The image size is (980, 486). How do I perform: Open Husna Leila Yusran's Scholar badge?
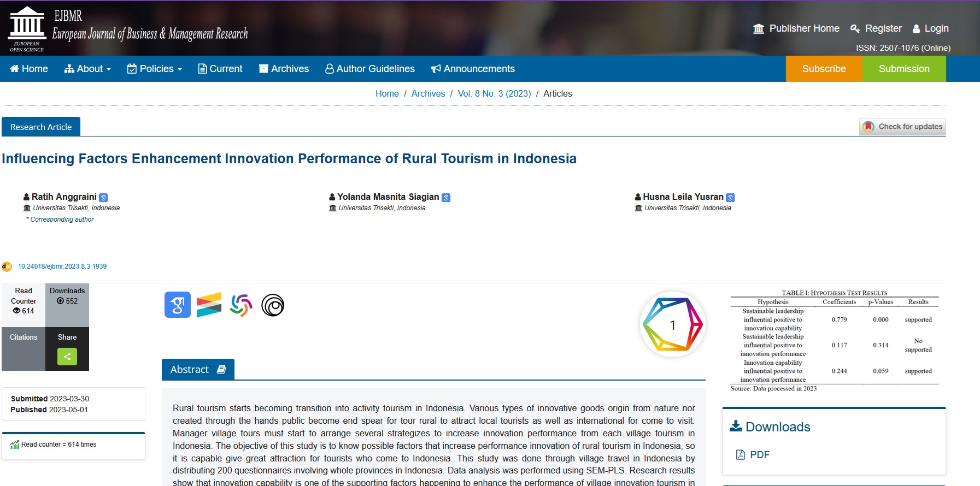pyautogui.click(x=730, y=198)
